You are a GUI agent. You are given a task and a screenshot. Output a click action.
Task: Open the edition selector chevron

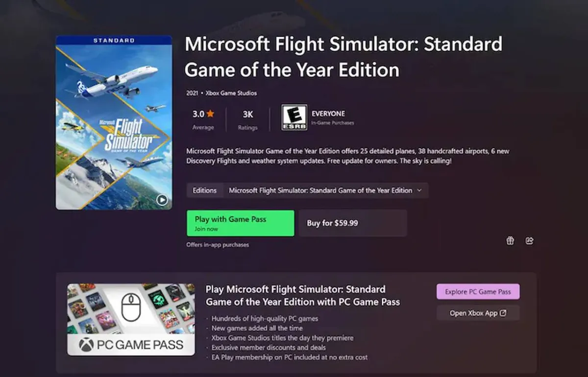point(420,190)
